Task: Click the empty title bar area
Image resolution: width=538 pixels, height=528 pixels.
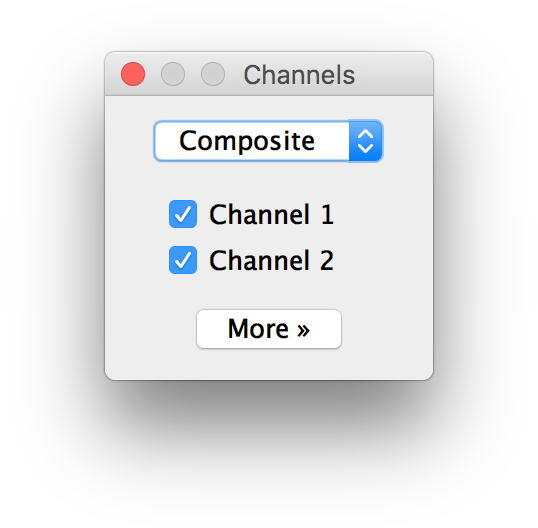Action: [x=395, y=74]
